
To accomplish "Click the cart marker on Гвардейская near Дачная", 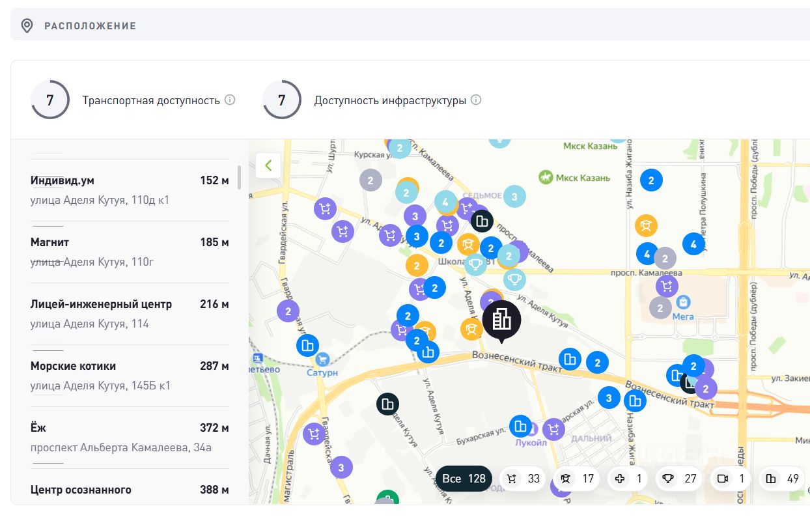I will pos(314,434).
